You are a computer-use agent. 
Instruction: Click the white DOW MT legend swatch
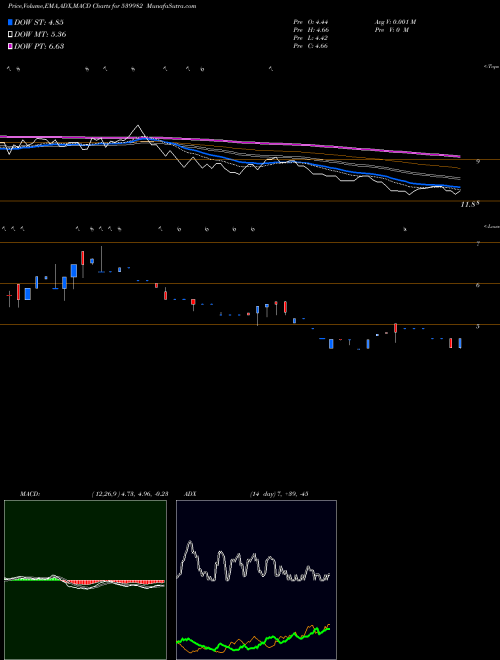pyautogui.click(x=10, y=35)
